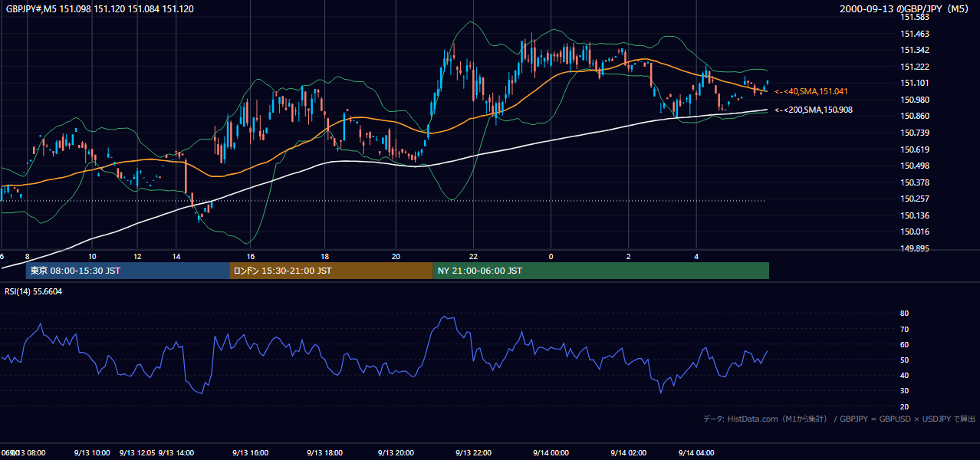
Task: Click price axis value 150.980
Action: [914, 100]
